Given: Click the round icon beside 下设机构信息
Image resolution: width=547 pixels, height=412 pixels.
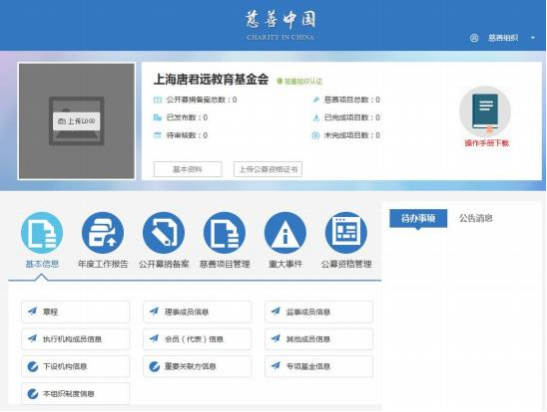Looking at the screenshot, I should click(x=32, y=366).
